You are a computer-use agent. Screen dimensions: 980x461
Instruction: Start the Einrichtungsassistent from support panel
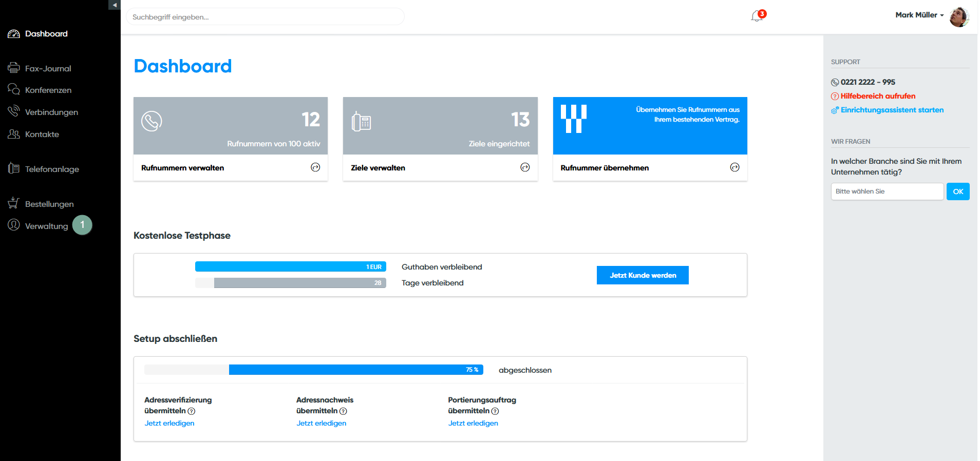(x=892, y=110)
